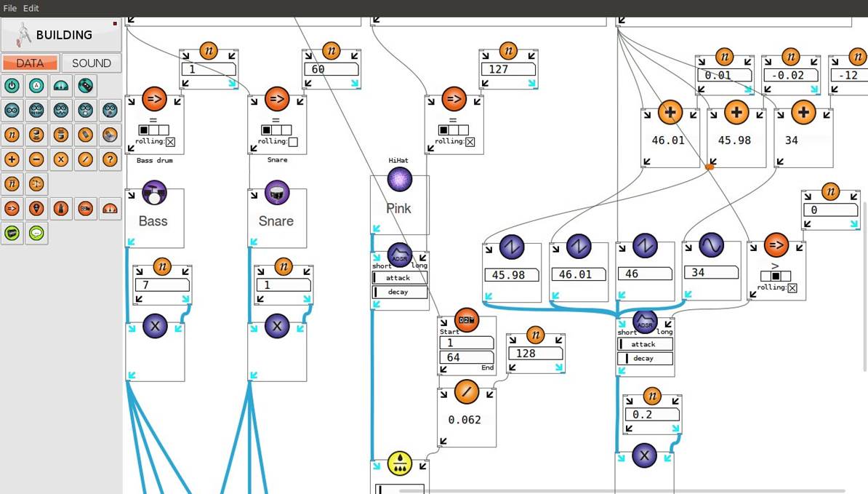Choose the question mark block in the palette

tap(110, 159)
